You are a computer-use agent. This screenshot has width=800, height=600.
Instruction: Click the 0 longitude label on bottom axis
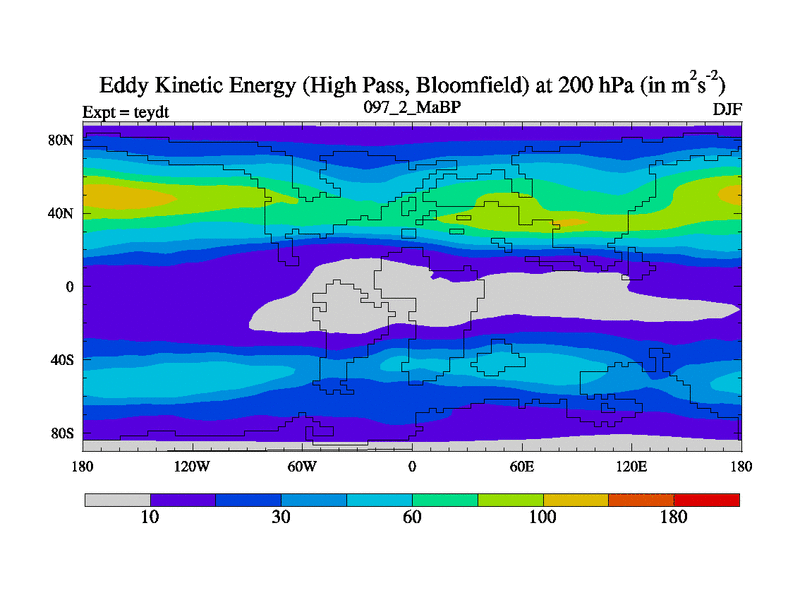pos(411,466)
